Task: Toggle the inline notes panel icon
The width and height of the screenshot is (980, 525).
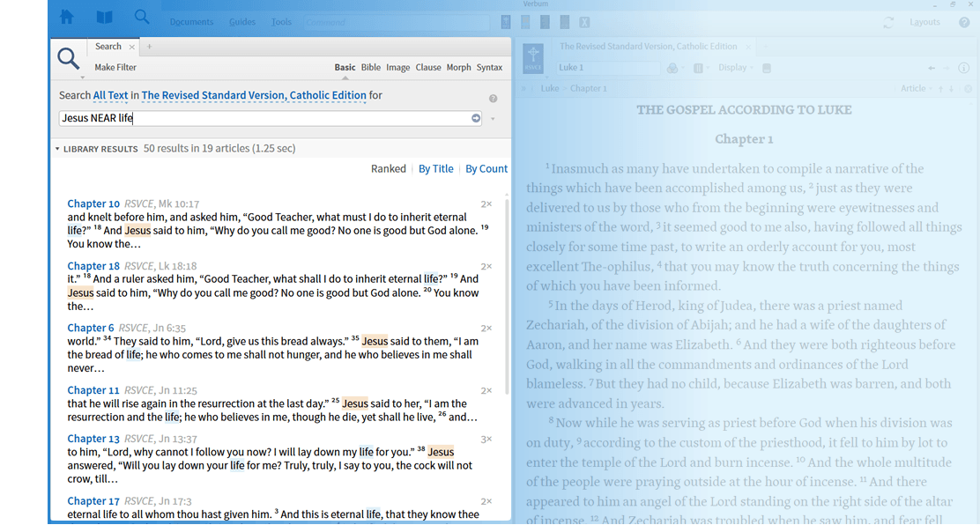Action: click(767, 68)
